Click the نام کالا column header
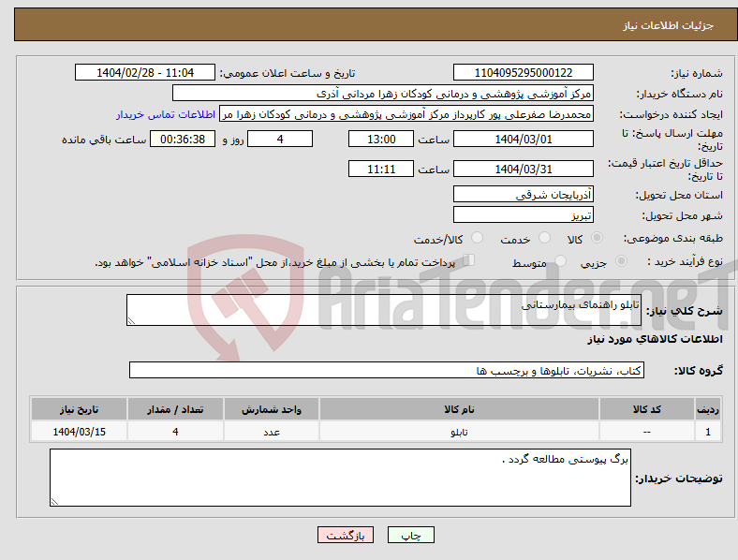The image size is (738, 560). coord(459,409)
